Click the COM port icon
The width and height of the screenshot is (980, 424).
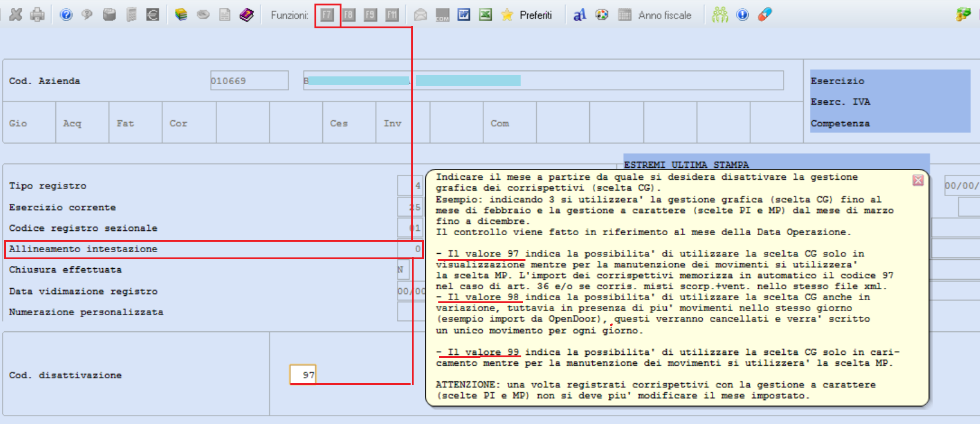(443, 15)
